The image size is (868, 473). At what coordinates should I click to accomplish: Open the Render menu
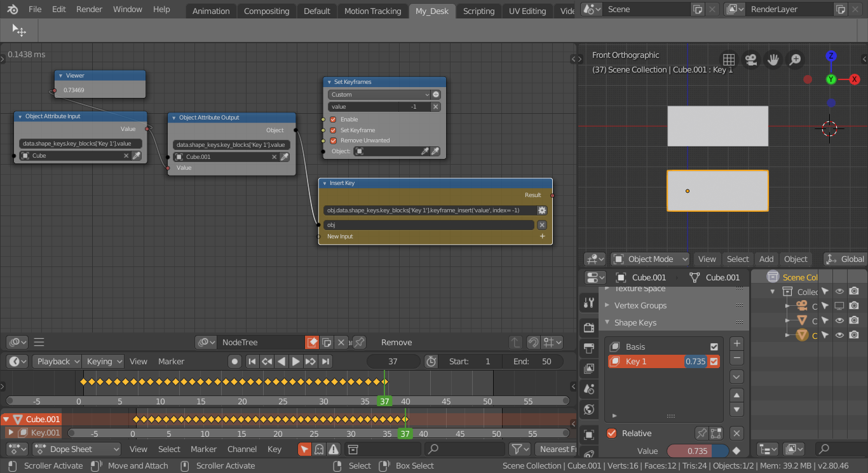pyautogui.click(x=89, y=9)
